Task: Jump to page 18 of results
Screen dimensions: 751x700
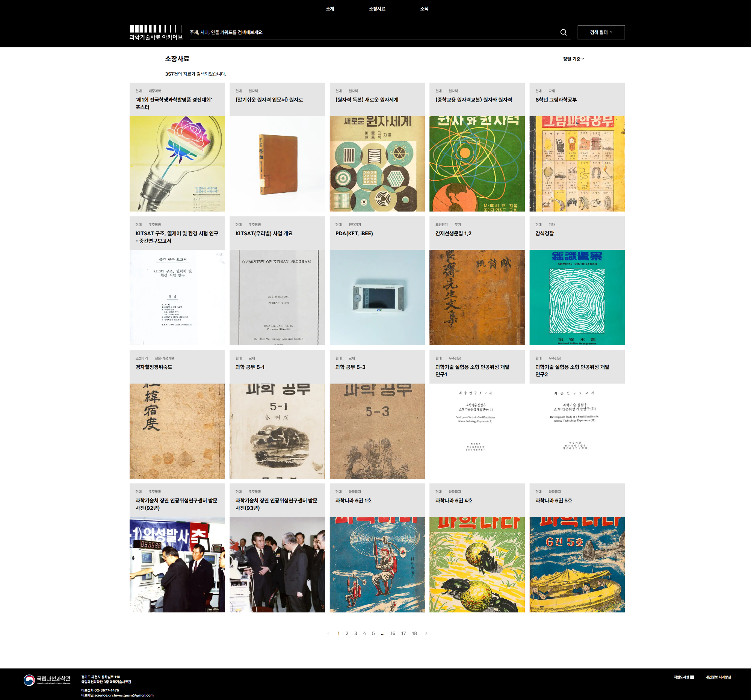Action: click(414, 633)
